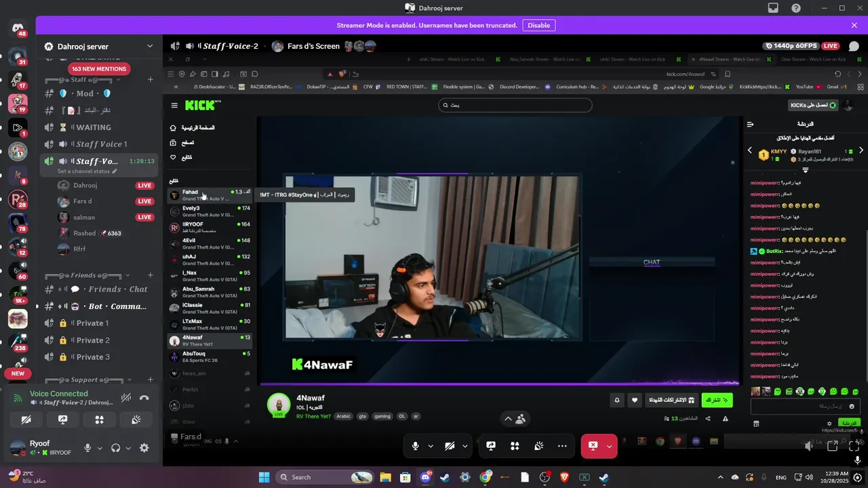Share your screen from the voice panel
This screenshot has width=868, height=488.
pos(63,420)
